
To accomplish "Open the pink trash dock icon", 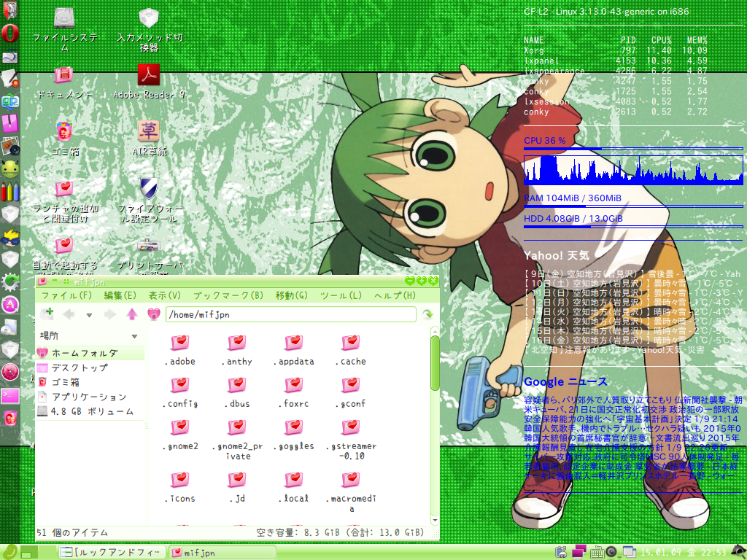I will tap(9, 418).
